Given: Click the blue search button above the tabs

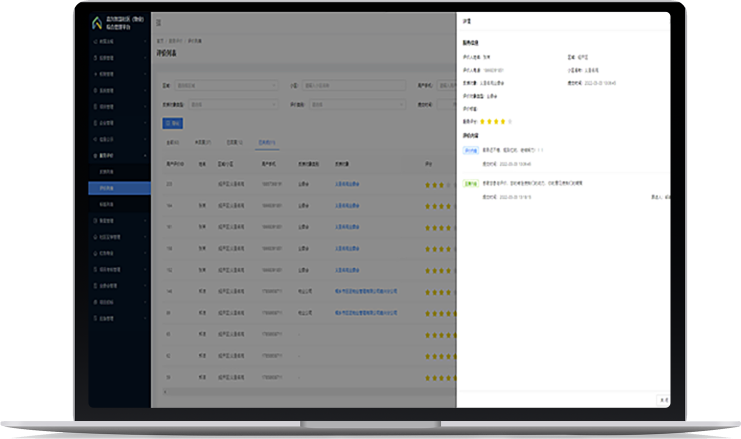Looking at the screenshot, I should coord(172,123).
